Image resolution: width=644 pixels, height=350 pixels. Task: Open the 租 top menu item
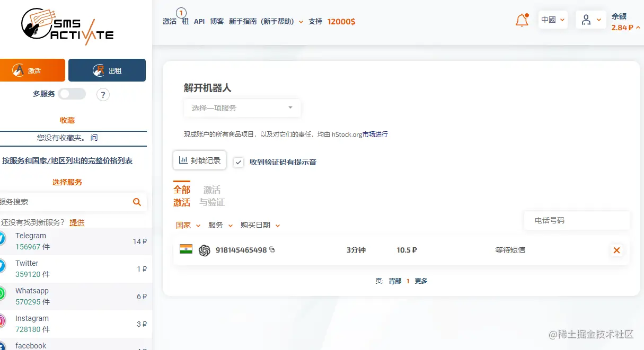[x=185, y=22]
